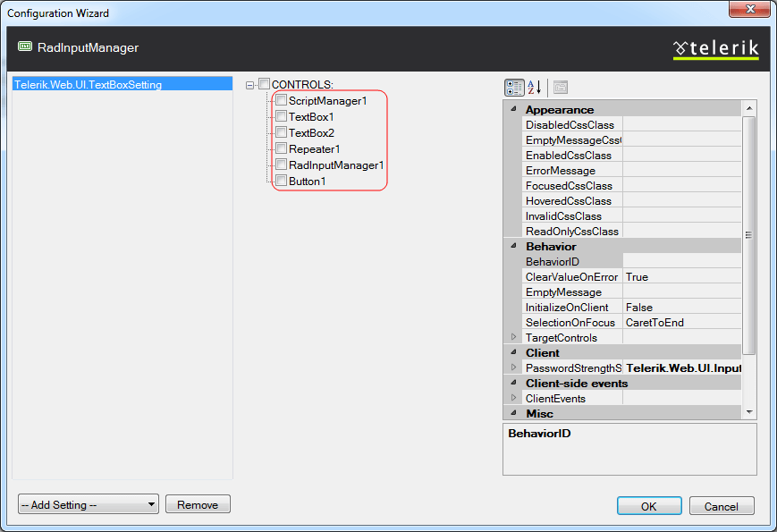Viewport: 777px width, 532px height.
Task: Click the ClientEvents value field
Action: click(682, 398)
